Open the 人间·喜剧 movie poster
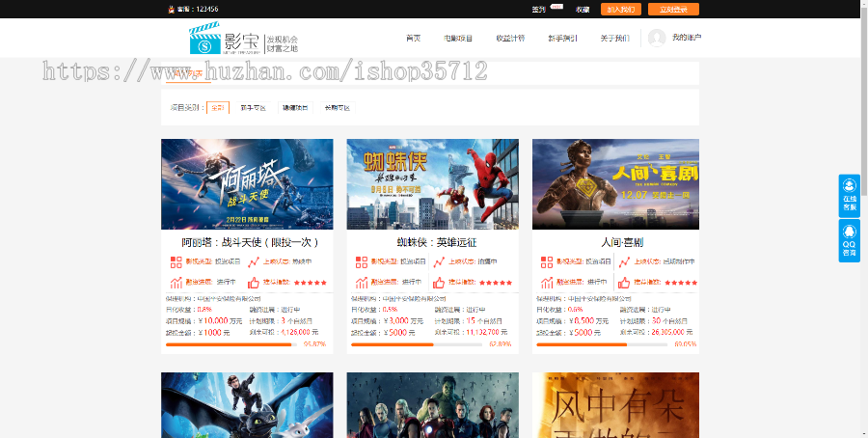This screenshot has width=868, height=438. click(x=615, y=184)
